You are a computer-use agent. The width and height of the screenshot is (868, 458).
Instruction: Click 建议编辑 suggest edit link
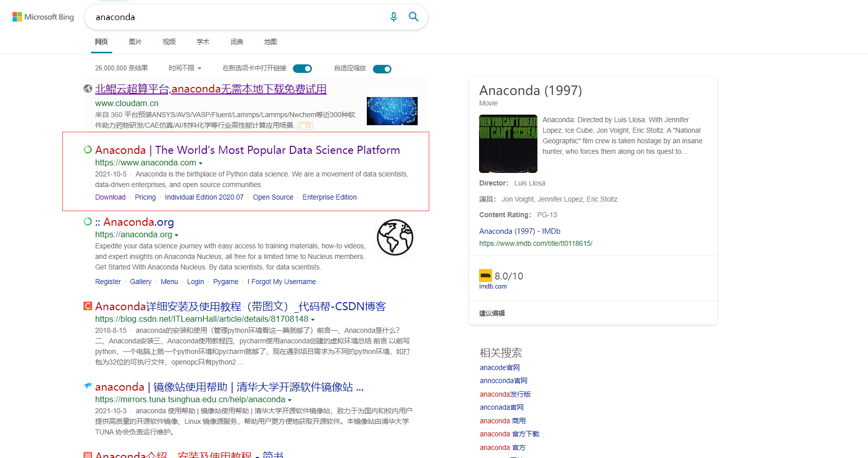point(492,313)
